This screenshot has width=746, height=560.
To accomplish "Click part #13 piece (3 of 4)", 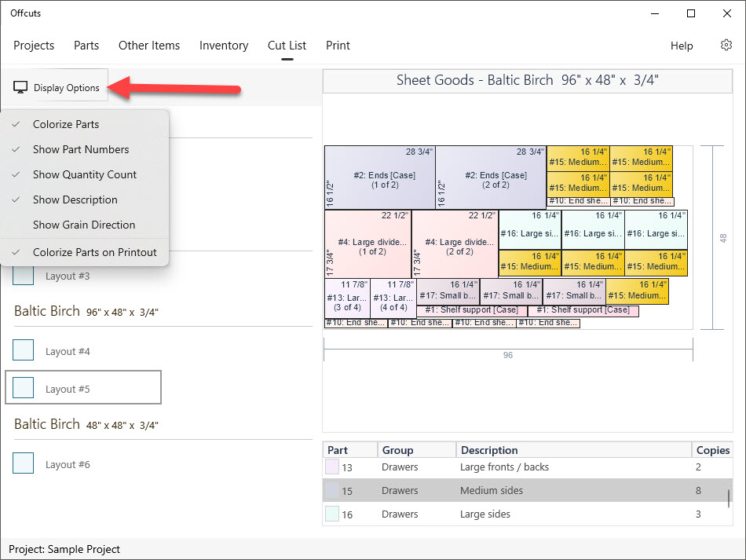I will pos(347,298).
